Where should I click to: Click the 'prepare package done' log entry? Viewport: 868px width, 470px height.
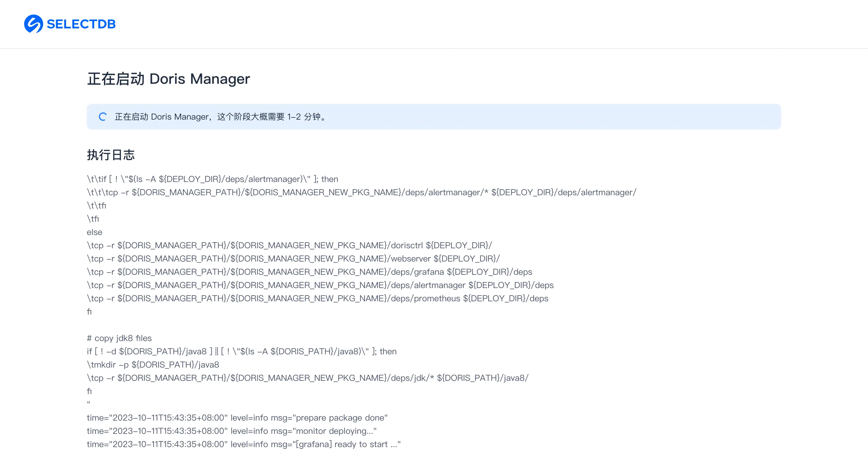click(237, 418)
